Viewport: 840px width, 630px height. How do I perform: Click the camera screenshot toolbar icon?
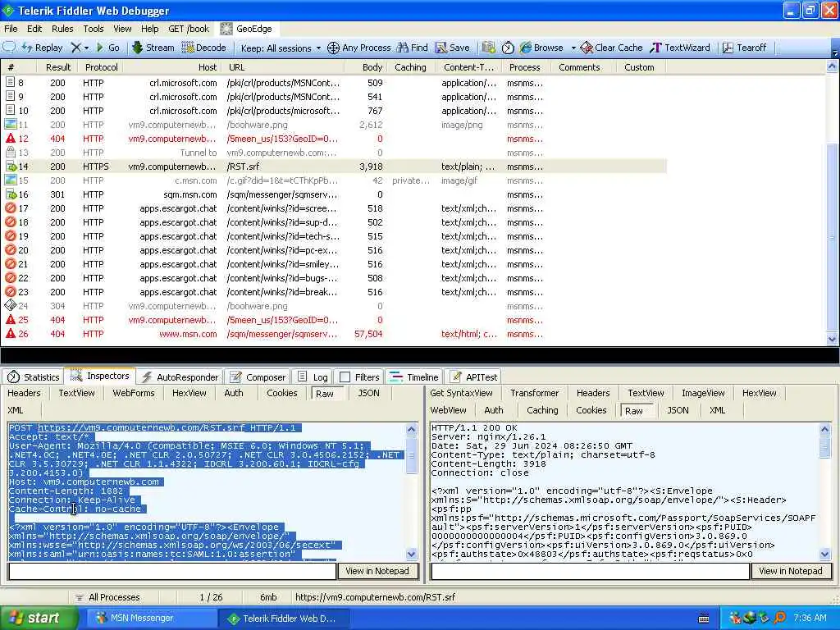488,48
